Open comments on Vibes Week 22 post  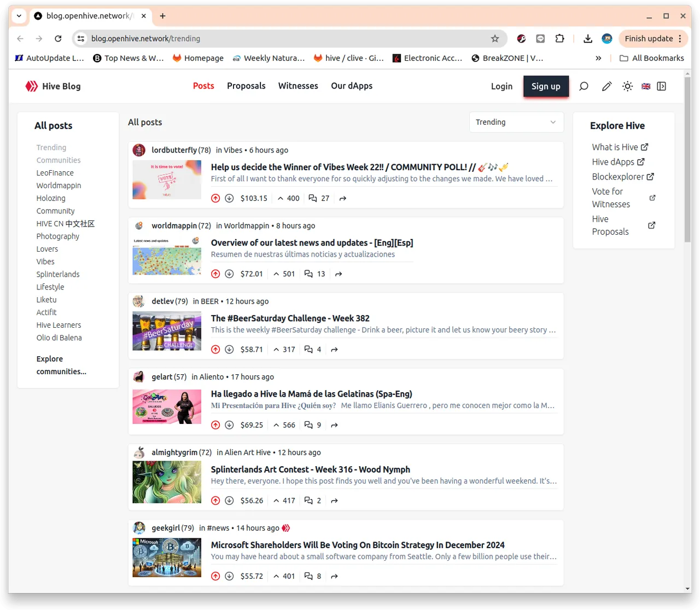pos(319,199)
